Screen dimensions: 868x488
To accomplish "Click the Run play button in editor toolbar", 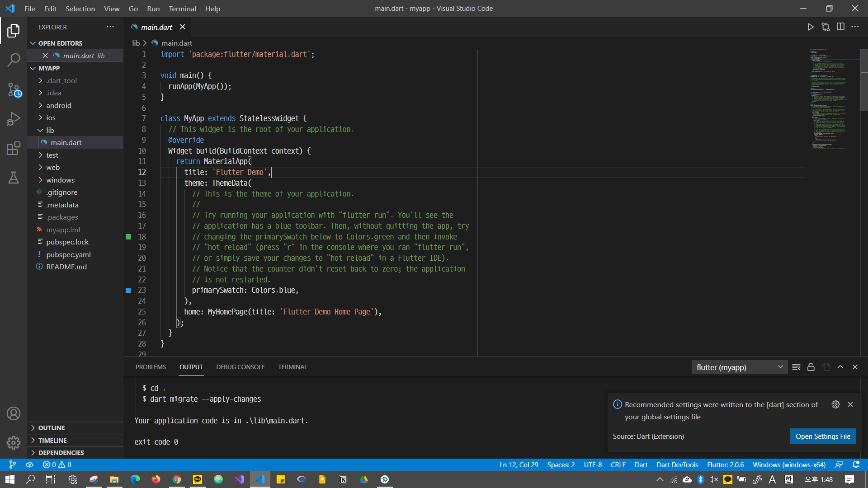I will pyautogui.click(x=811, y=27).
